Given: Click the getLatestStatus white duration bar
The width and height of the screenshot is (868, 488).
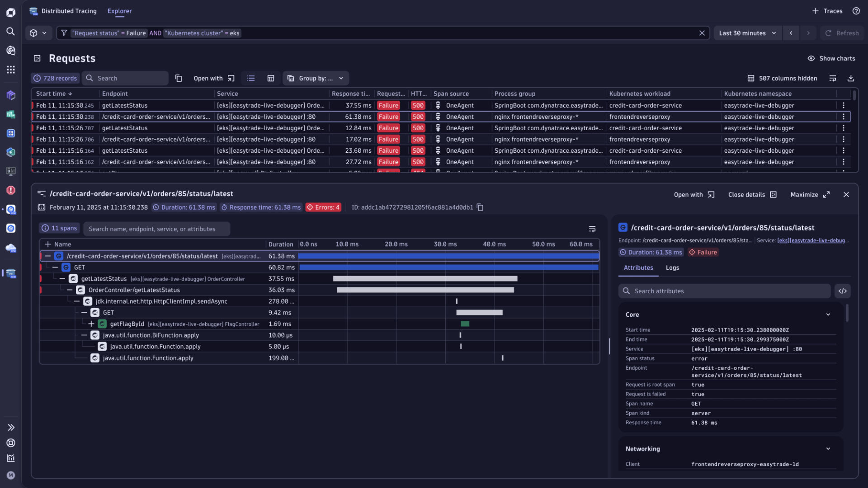Looking at the screenshot, I should [x=425, y=279].
